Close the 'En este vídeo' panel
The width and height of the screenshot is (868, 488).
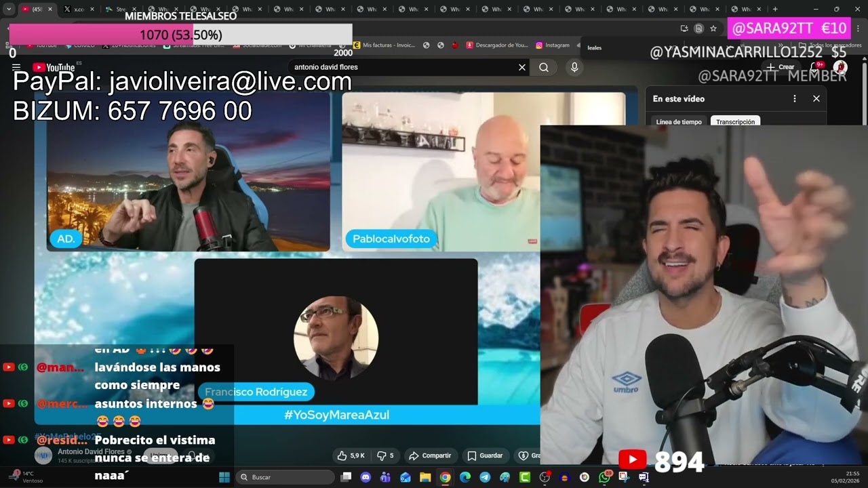816,98
